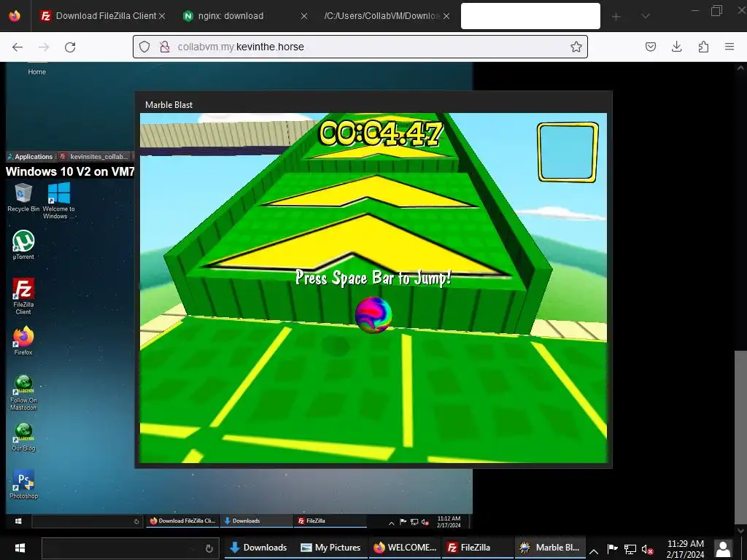This screenshot has width=747, height=560.
Task: Click the shield tracking protection icon
Action: pyautogui.click(x=144, y=47)
